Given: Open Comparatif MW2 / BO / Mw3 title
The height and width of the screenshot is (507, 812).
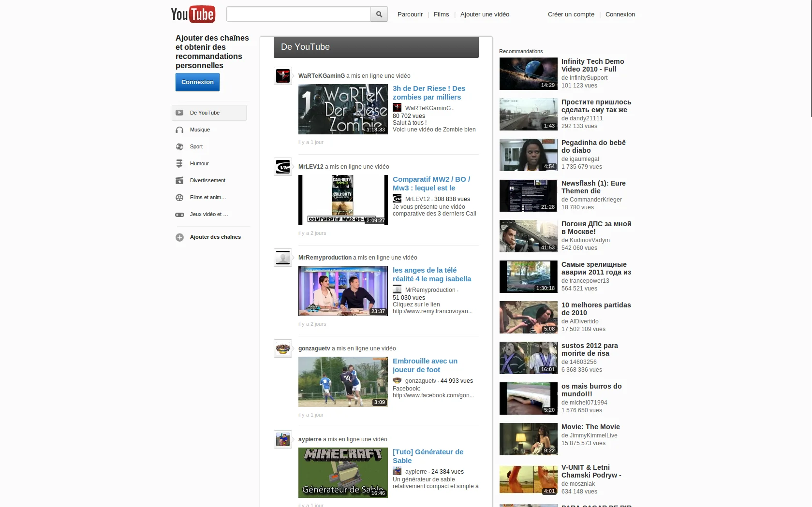Looking at the screenshot, I should coord(431,184).
